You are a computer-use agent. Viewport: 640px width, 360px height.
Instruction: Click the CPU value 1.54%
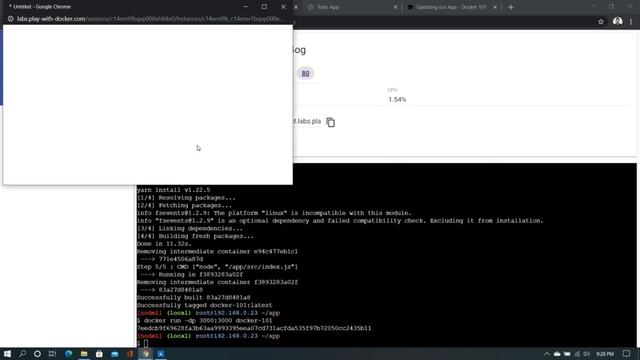coord(397,100)
